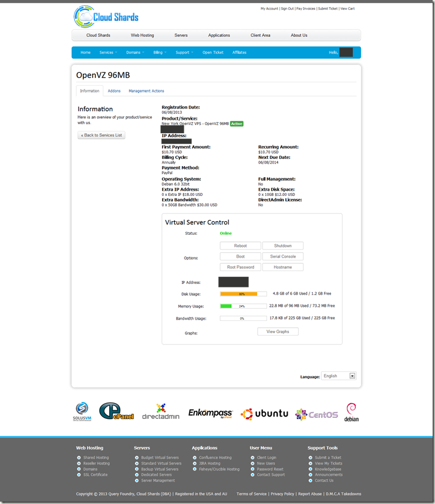
Task: Click the bullet icon beside Shared Hosting
Action: (79, 458)
